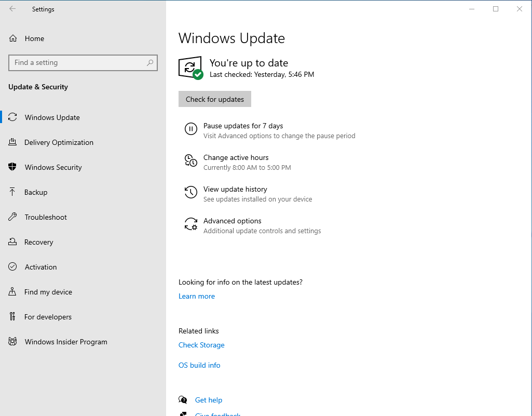
Task: Click the Windows Security shield icon
Action: coord(12,167)
